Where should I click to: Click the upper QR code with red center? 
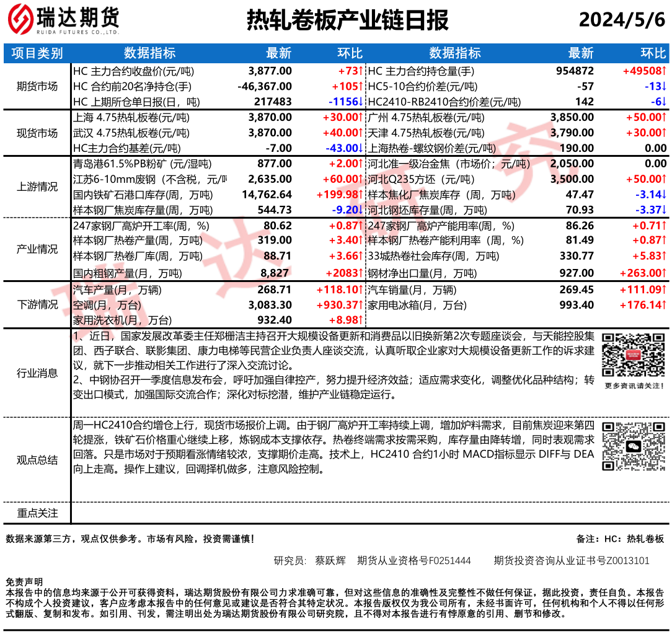point(634,355)
